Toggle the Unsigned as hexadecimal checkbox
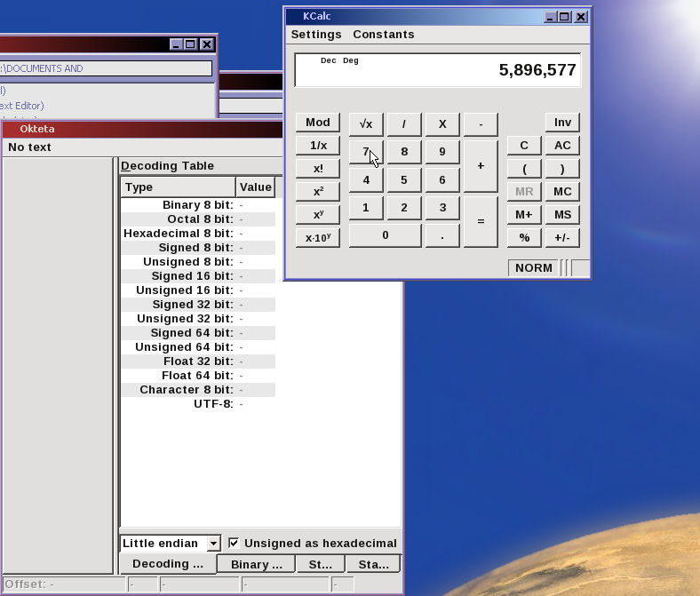Image resolution: width=700 pixels, height=596 pixels. [234, 544]
